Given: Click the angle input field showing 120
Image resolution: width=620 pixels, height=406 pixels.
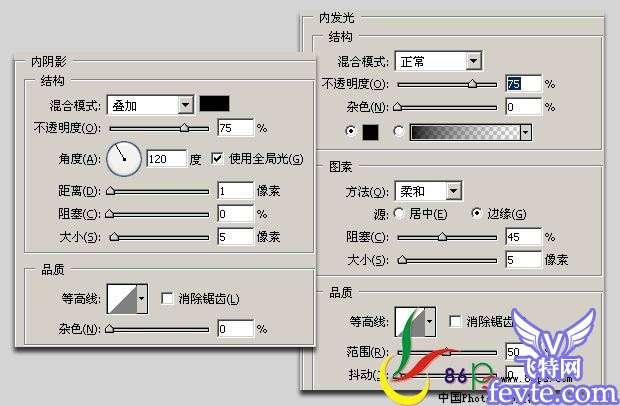Looking at the screenshot, I should click(x=166, y=159).
